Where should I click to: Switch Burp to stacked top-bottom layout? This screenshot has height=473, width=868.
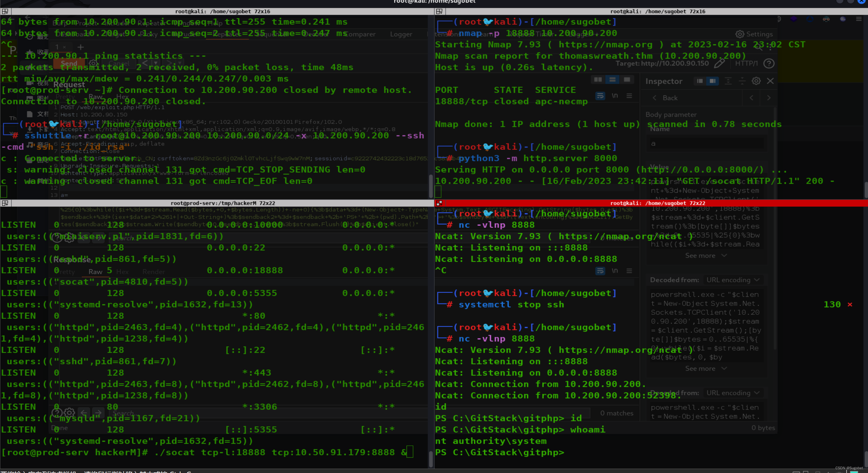pyautogui.click(x=613, y=80)
